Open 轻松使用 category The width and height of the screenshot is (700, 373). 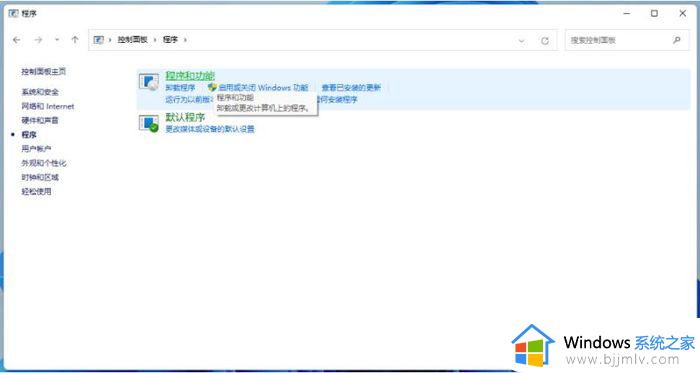tap(37, 191)
